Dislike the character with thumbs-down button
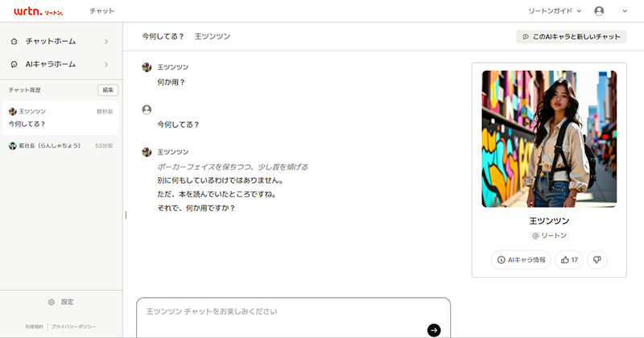Screen dimensions: 644x338 pos(597,260)
